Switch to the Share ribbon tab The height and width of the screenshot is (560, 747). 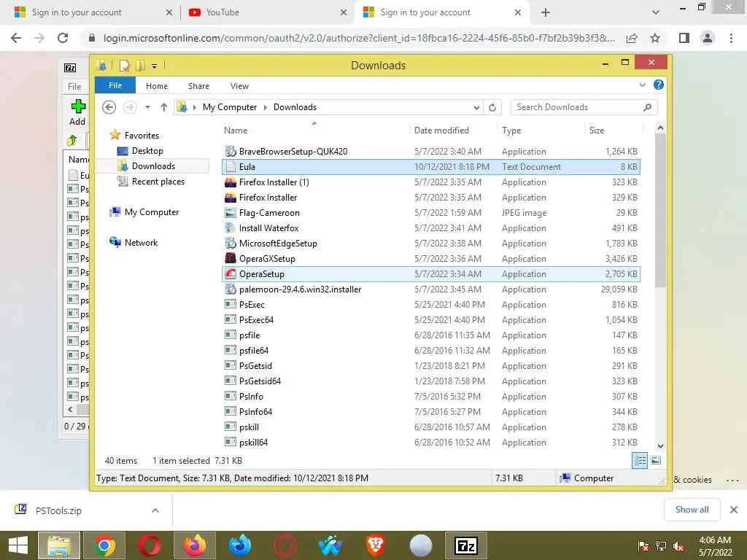[x=198, y=86]
